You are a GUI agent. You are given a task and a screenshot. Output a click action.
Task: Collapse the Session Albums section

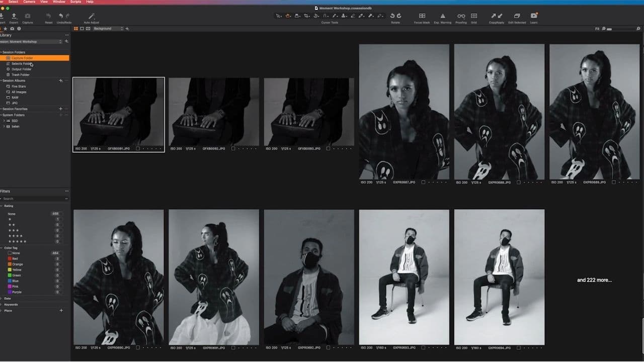(1, 80)
